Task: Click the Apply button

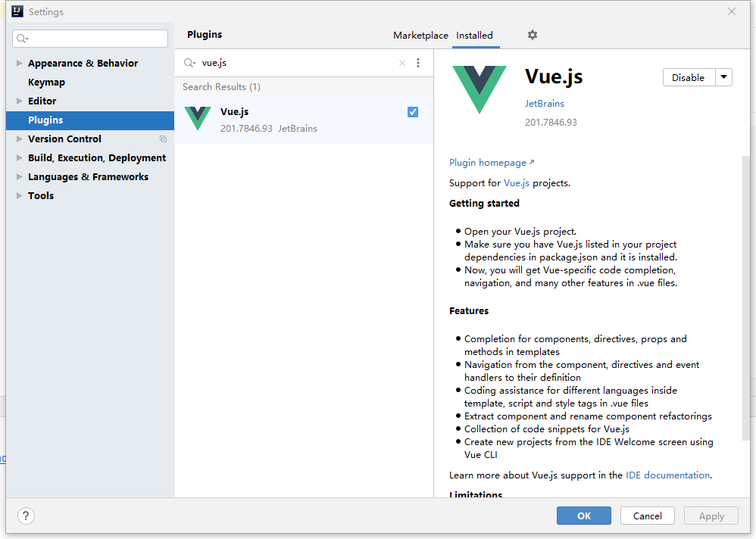Action: [x=711, y=516]
